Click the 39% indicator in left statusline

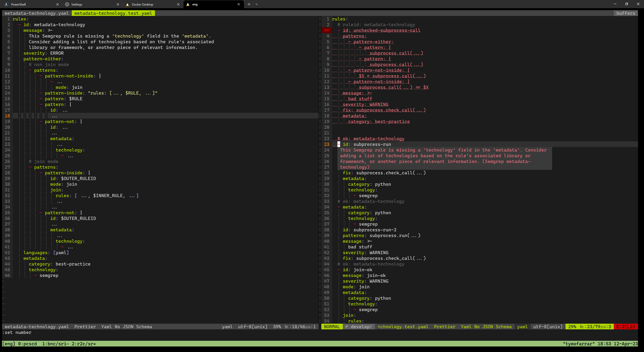(277, 327)
